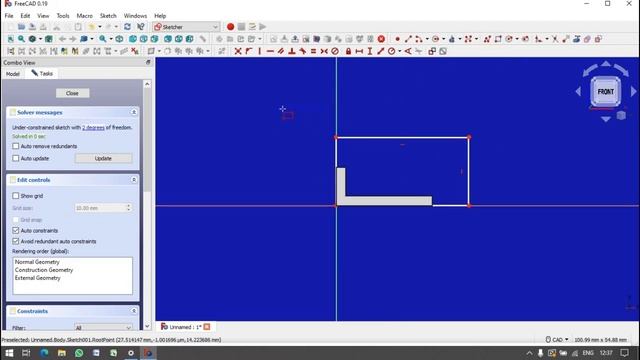Screen dimensions: 640x360
Task: Click navigation cube right arrow
Action: coord(633,91)
